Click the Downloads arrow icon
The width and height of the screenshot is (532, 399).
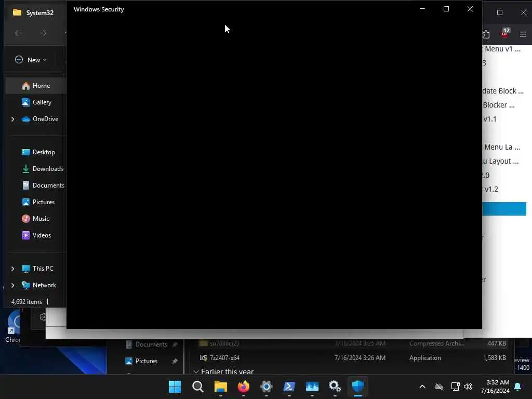coord(26,169)
